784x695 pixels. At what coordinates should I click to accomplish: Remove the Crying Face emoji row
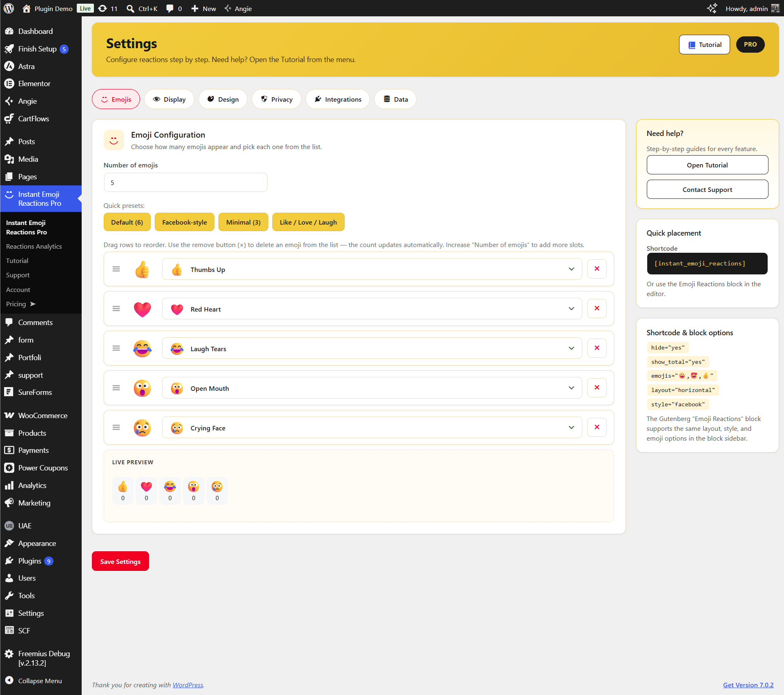point(597,427)
